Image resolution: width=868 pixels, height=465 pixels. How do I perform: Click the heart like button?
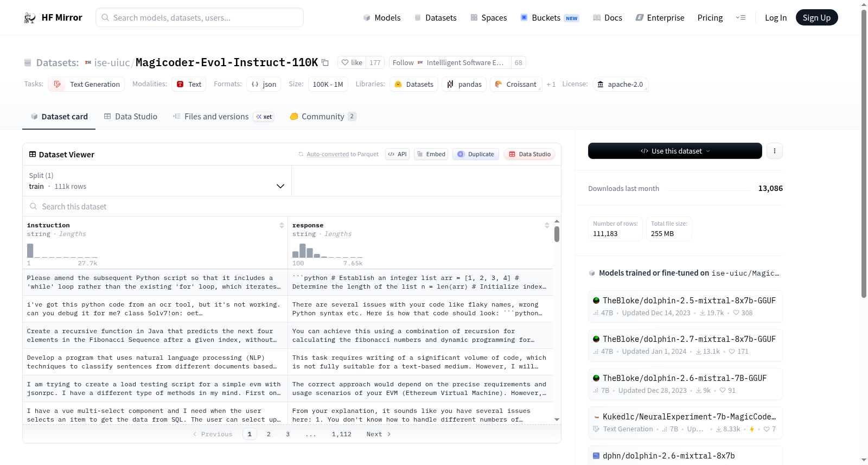tap(352, 62)
